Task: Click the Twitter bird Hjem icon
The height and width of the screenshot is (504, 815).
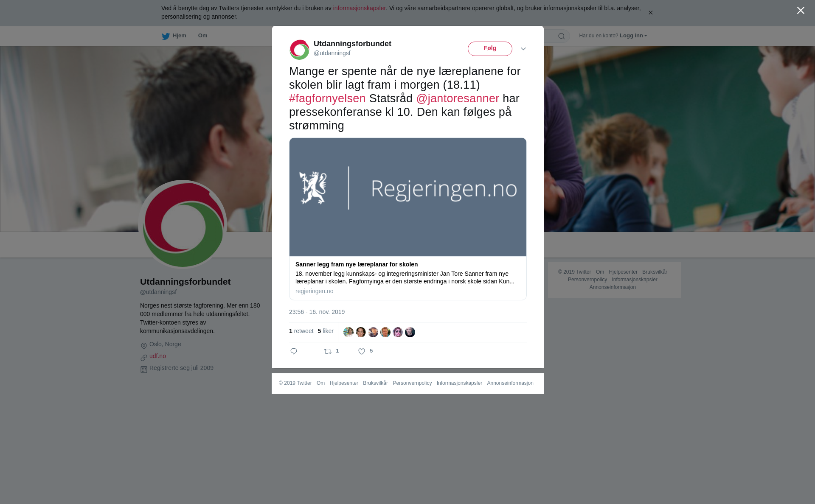Action: point(166,36)
